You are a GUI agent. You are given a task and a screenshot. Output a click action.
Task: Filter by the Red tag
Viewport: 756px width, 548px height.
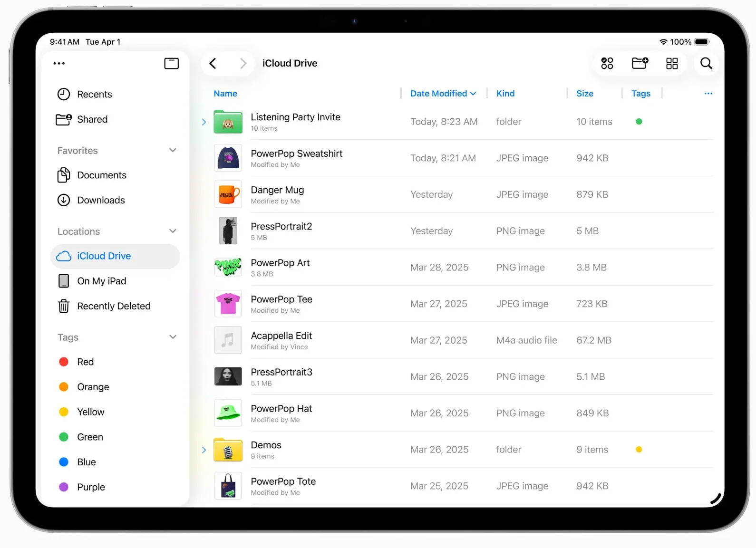(x=85, y=362)
